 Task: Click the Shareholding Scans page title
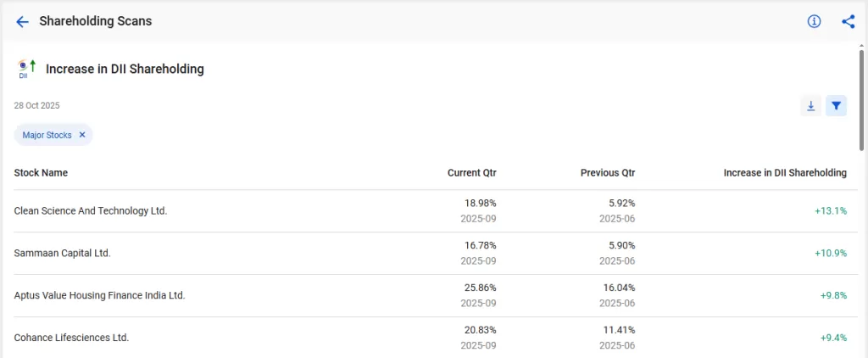96,21
